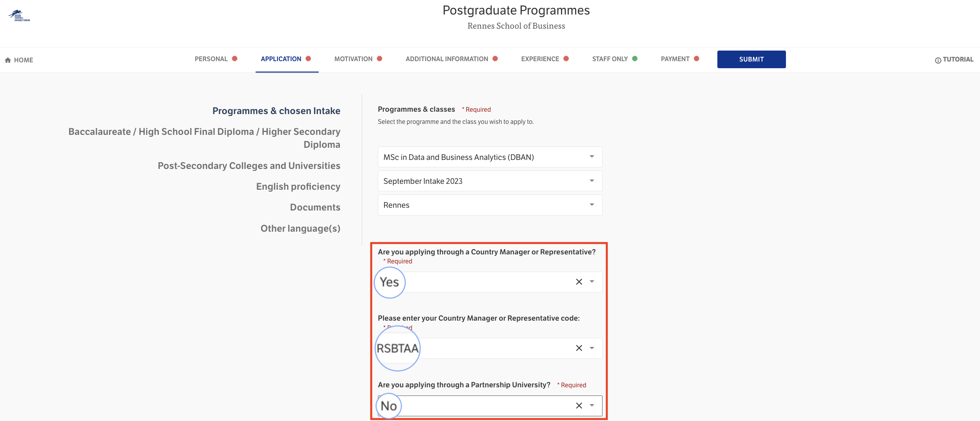980x421 pixels.
Task: Clear the RSBTAA representative code
Action: click(x=579, y=348)
